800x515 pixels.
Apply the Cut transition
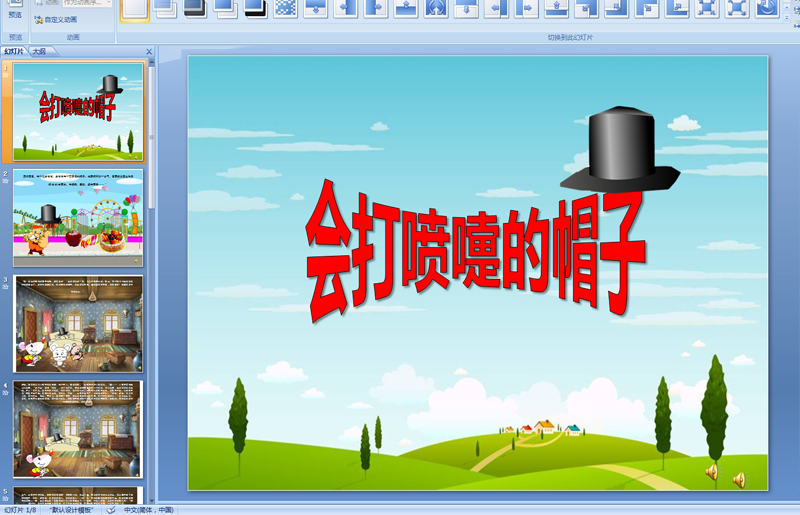click(225, 8)
